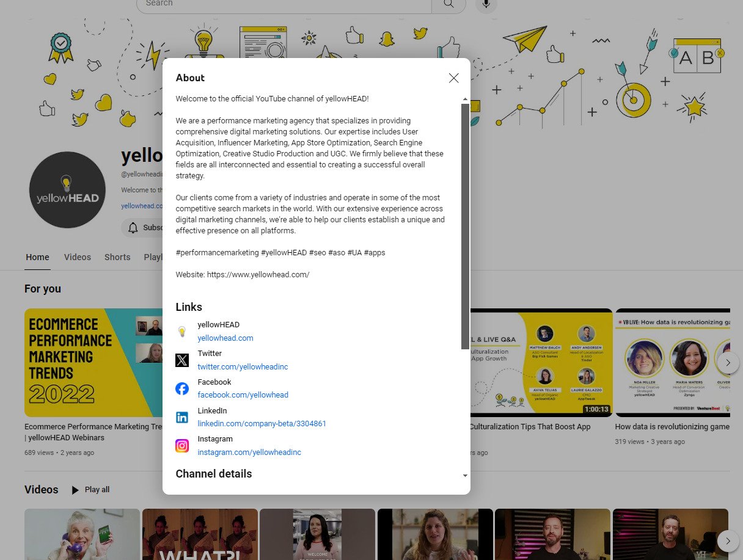The image size is (743, 560).
Task: Switch to the Shorts tab
Action: 117,257
